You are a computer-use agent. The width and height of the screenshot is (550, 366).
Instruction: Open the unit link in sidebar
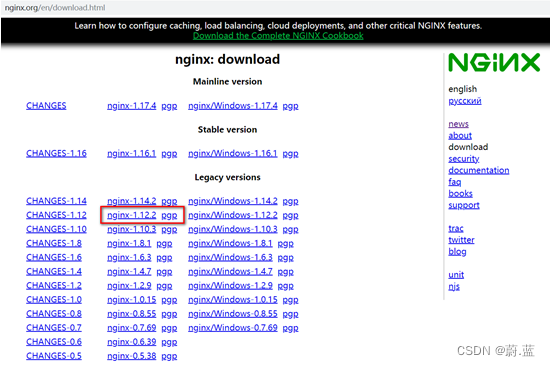pos(456,275)
